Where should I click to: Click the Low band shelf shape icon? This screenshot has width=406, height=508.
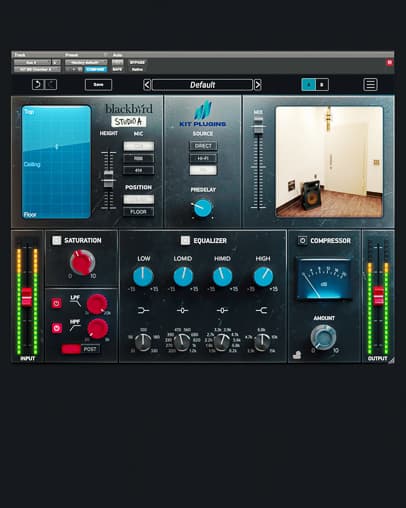point(143,311)
